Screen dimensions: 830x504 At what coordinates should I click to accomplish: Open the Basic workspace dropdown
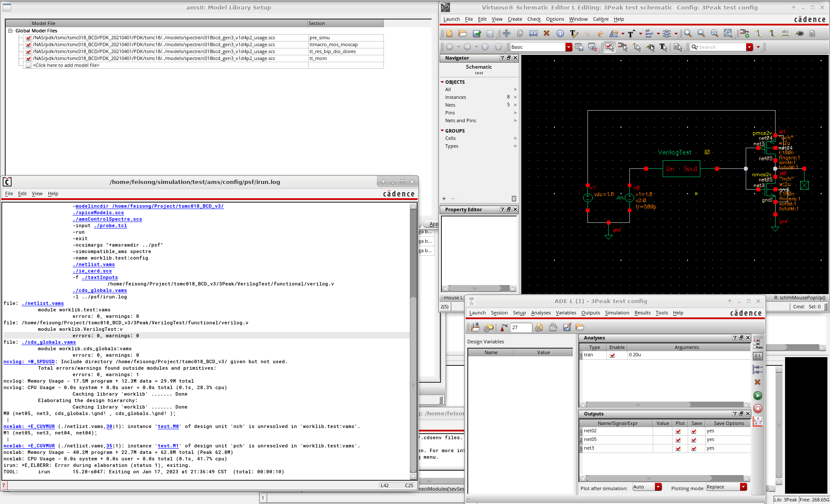pos(569,47)
